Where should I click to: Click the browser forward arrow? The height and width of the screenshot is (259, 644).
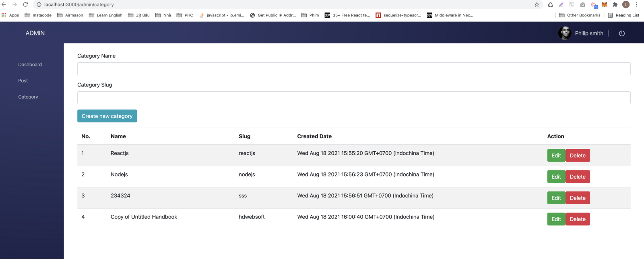tap(14, 4)
